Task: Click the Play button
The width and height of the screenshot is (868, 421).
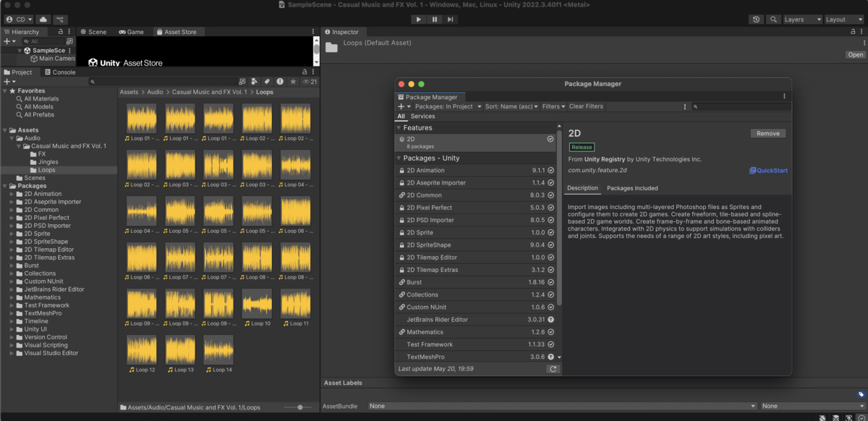Action: click(419, 20)
